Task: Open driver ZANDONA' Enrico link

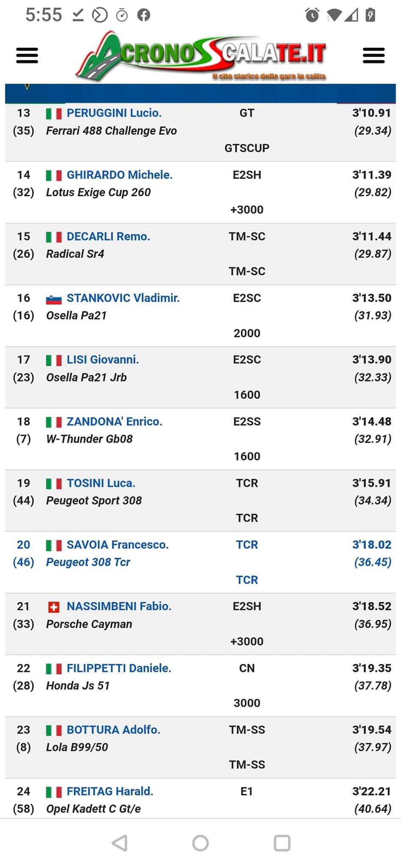Action: [x=115, y=421]
